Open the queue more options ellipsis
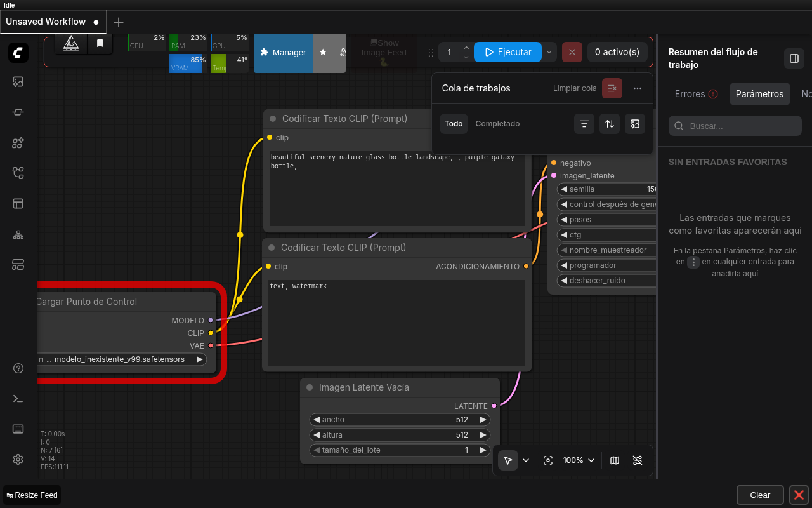812x508 pixels. point(638,88)
